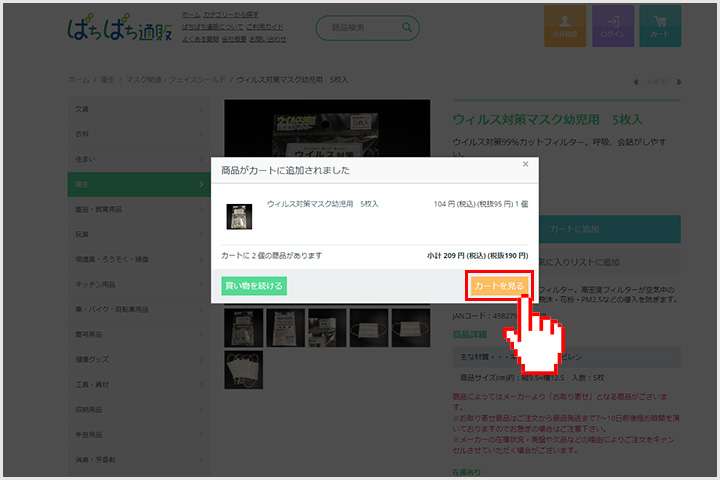
Task: Click the 商品詳細 heading
Action: point(469,334)
